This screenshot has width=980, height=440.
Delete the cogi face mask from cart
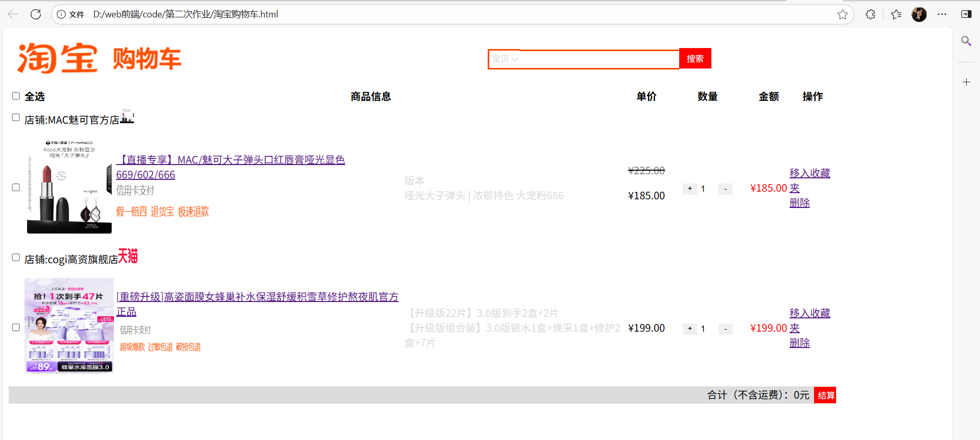pyautogui.click(x=800, y=343)
